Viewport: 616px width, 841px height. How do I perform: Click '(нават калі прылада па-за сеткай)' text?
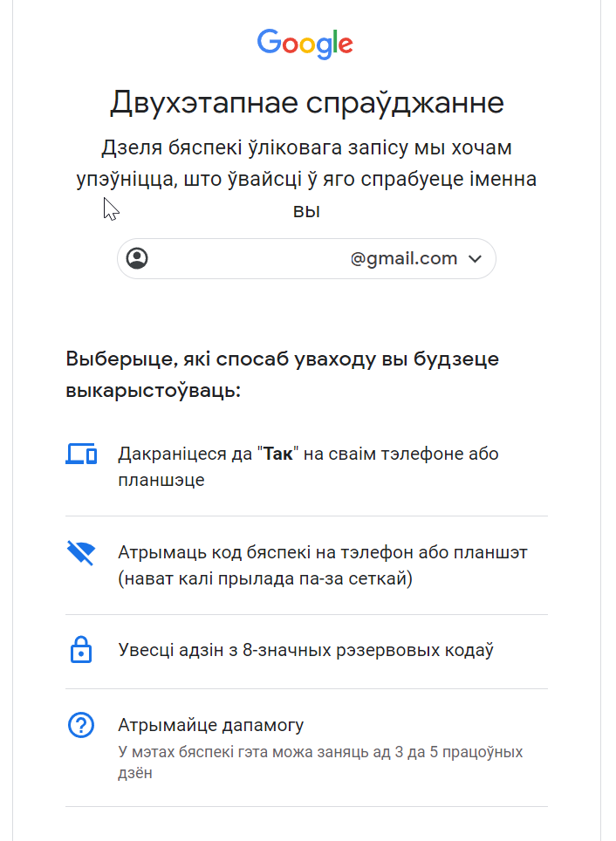point(265,578)
